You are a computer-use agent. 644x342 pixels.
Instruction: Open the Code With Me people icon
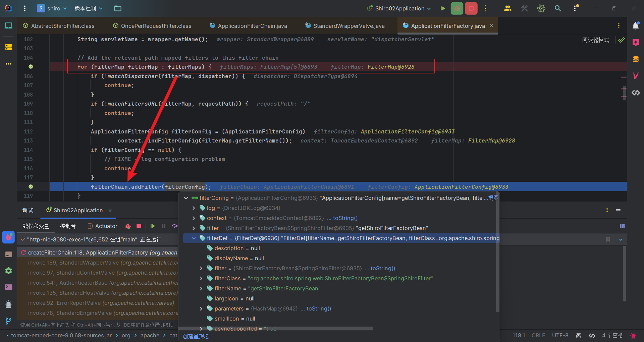507,8
